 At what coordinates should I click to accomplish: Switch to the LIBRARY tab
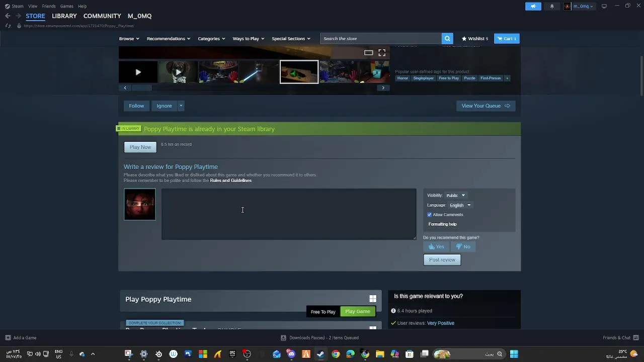[64, 16]
